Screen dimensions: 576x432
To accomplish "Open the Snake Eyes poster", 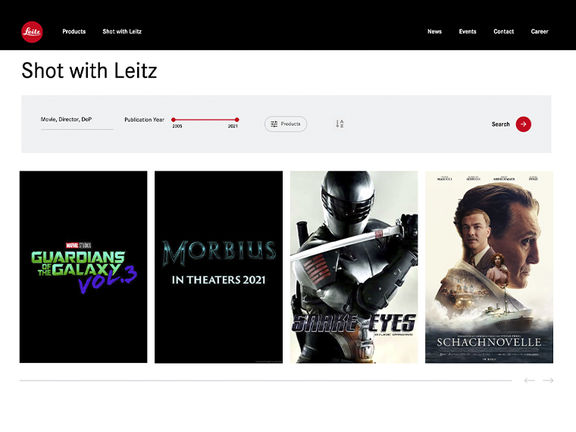I will click(x=354, y=267).
